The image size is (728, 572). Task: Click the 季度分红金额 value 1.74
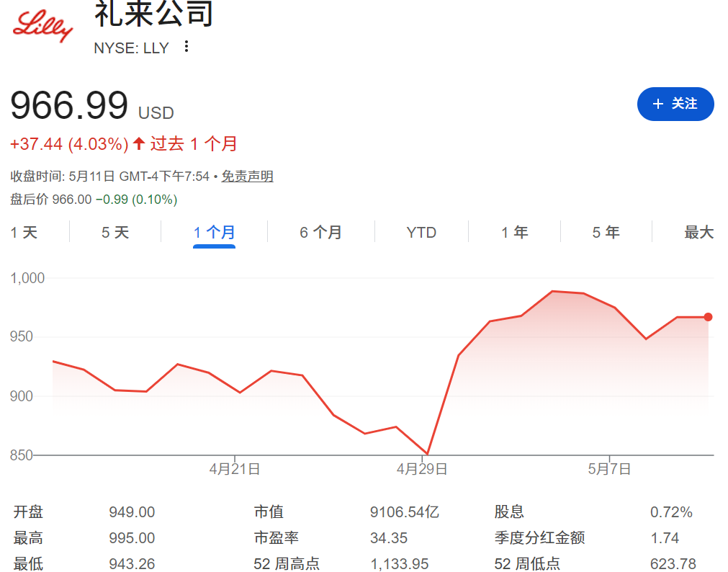665,538
